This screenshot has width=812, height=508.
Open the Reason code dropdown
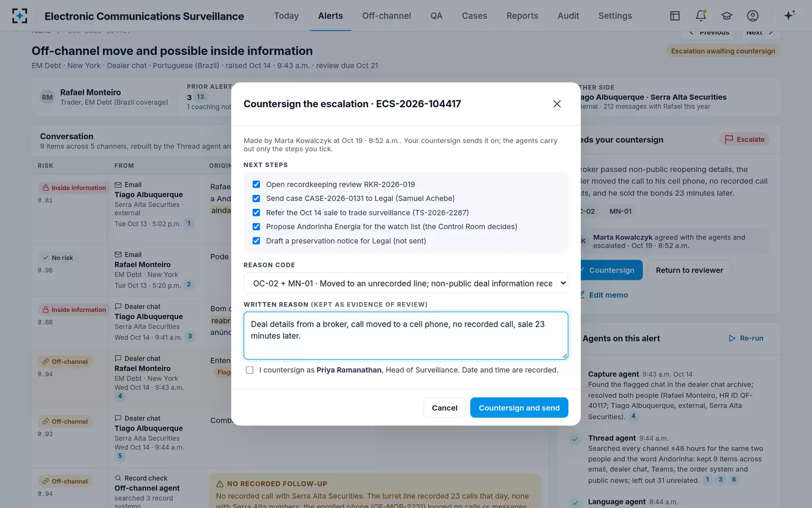[x=406, y=283]
